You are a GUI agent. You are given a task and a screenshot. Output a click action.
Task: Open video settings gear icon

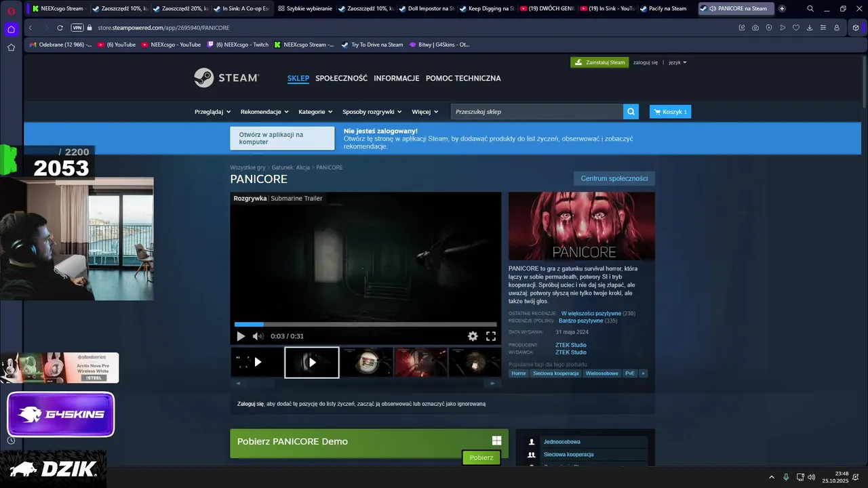pos(473,336)
